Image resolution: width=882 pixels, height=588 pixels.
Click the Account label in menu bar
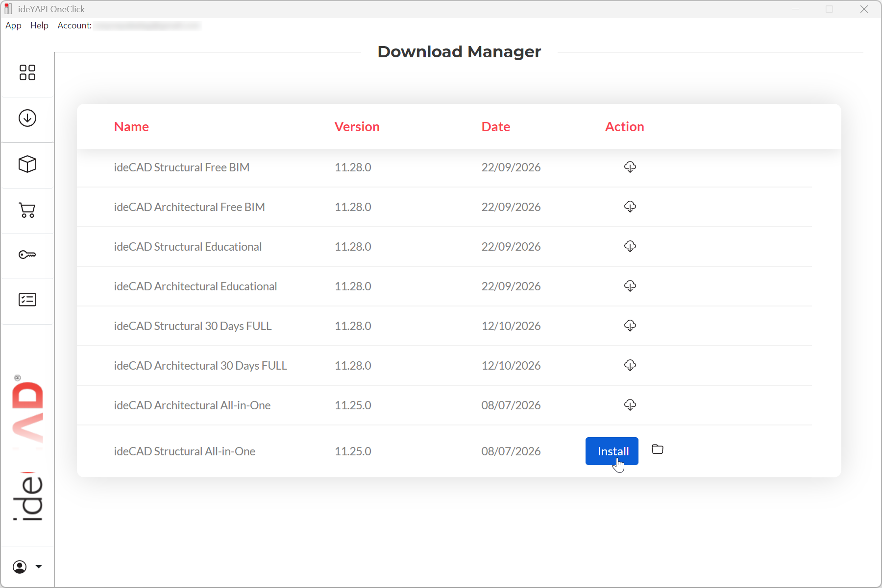pos(74,25)
